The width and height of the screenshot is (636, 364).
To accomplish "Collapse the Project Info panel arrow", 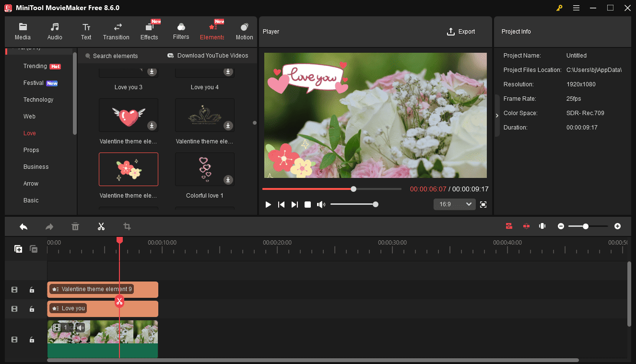I will pos(497,116).
